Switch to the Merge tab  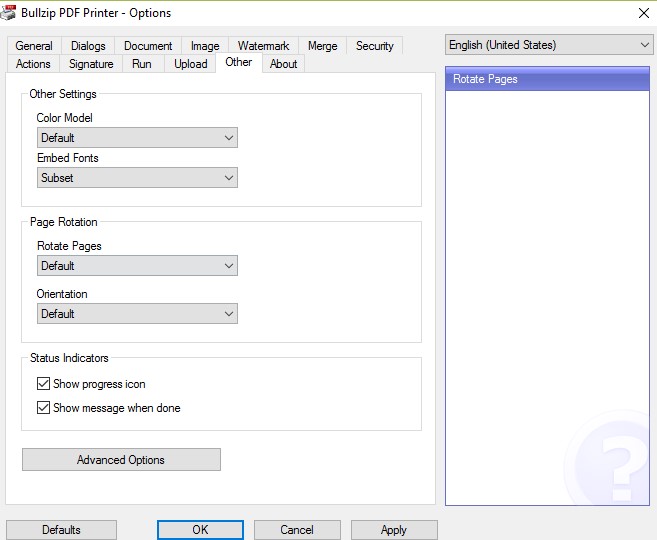(322, 46)
